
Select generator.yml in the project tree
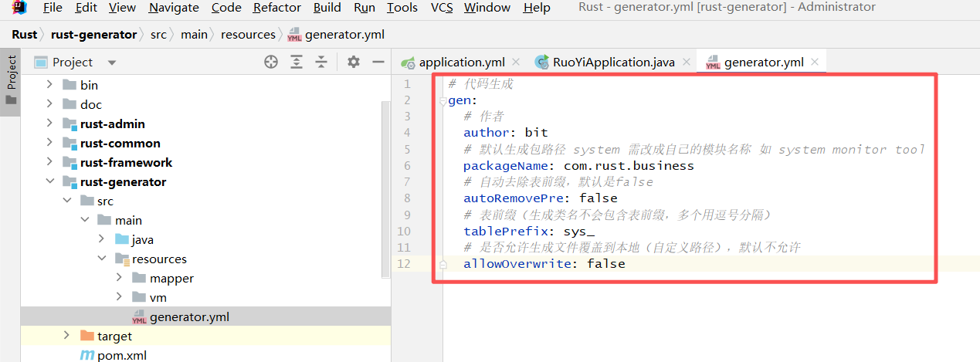(188, 316)
